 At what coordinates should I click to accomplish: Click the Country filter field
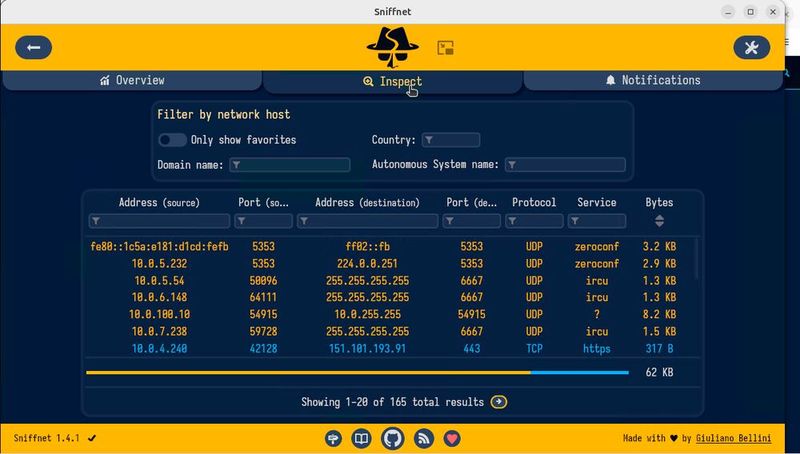coord(451,140)
